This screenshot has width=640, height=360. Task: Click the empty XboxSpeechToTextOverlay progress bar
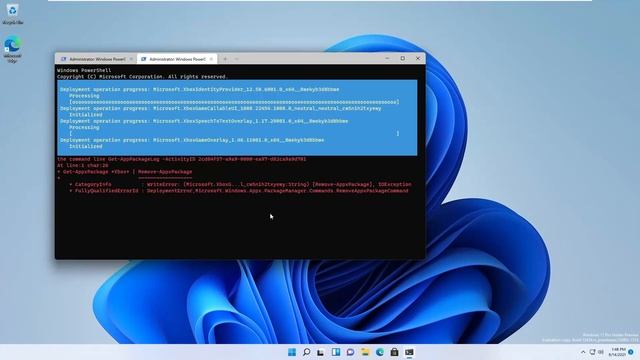click(234, 133)
